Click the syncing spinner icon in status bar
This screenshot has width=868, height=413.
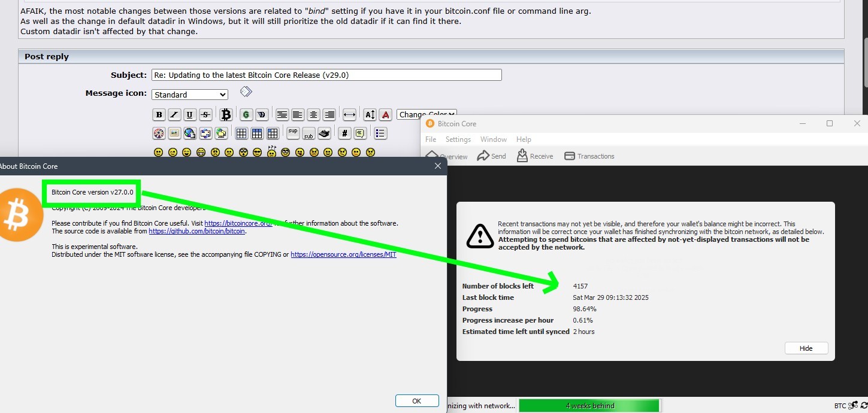[864, 406]
